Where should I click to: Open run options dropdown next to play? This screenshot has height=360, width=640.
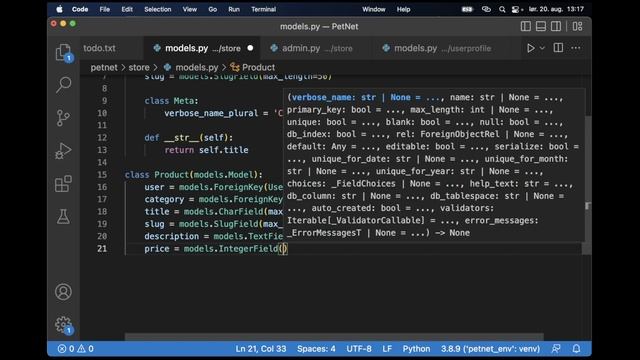542,48
